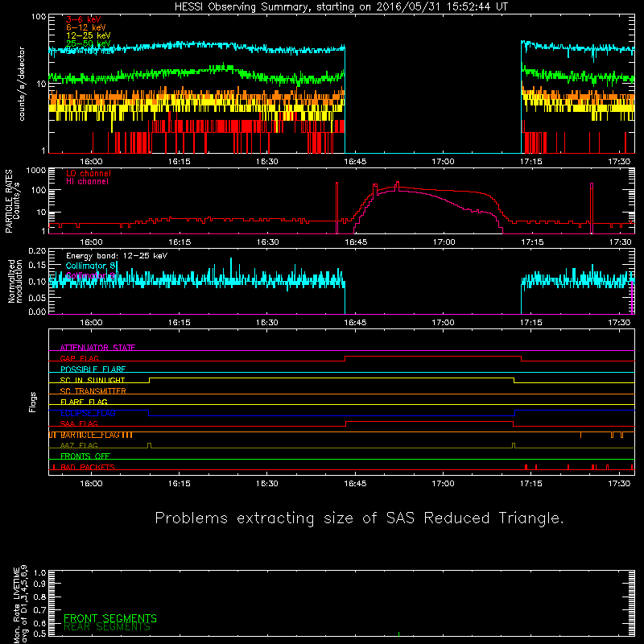Click the '0.9' tick of livetime axis
The width and height of the screenshot is (644, 644).
(x=39, y=584)
